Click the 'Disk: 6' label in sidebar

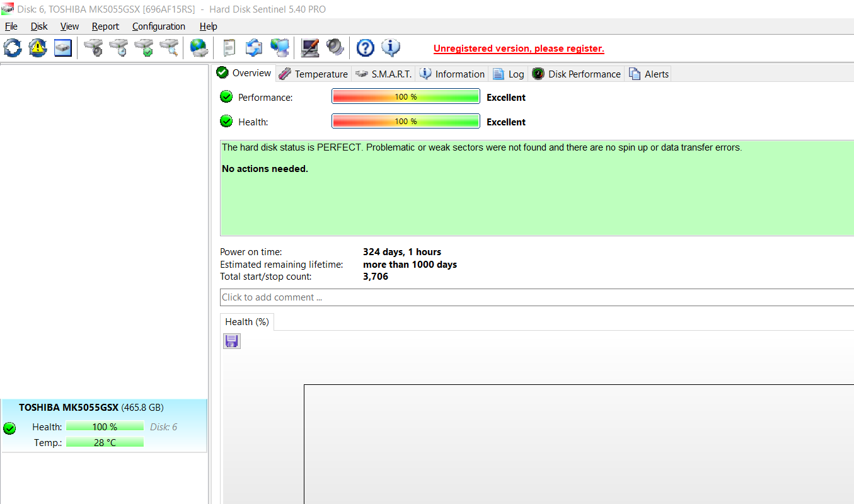point(163,427)
